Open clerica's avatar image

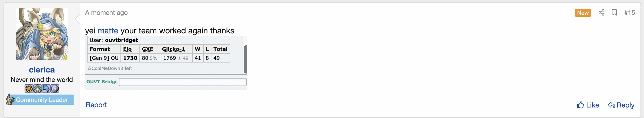pyautogui.click(x=42, y=34)
